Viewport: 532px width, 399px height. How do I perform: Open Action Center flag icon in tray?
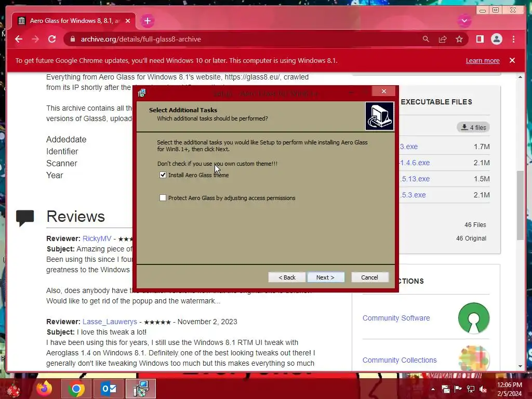458,389
